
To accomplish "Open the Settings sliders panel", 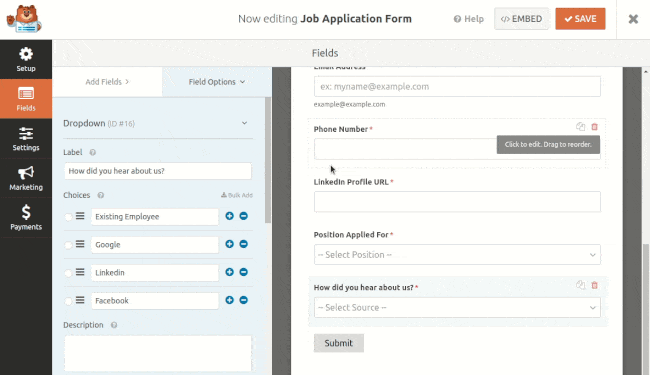I will [x=26, y=139].
